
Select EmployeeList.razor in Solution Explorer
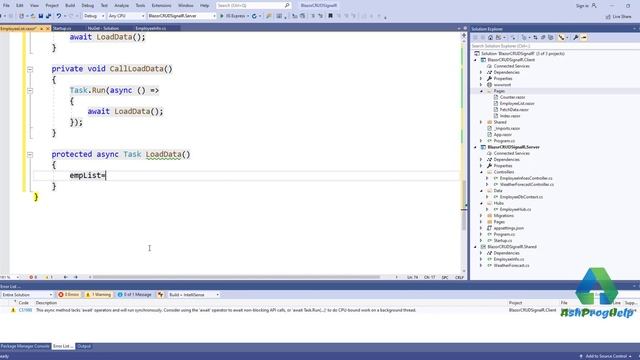(517, 104)
